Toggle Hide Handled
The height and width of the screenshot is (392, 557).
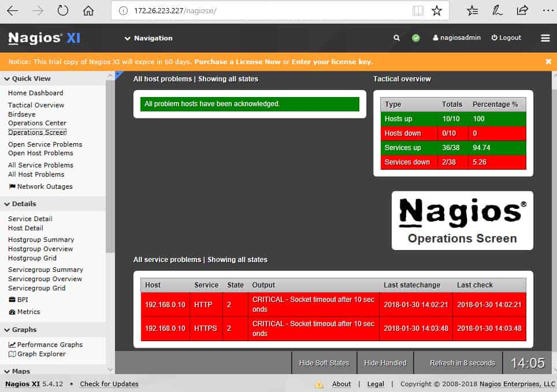385,363
